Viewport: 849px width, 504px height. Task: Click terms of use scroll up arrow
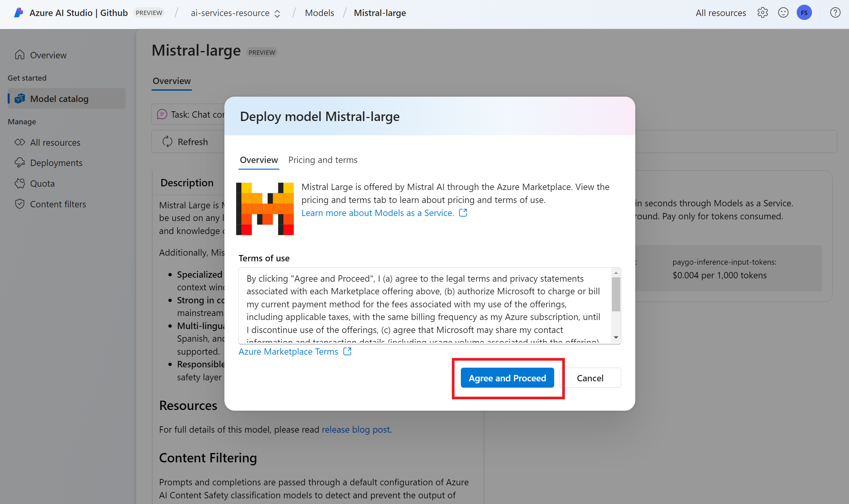pos(616,273)
